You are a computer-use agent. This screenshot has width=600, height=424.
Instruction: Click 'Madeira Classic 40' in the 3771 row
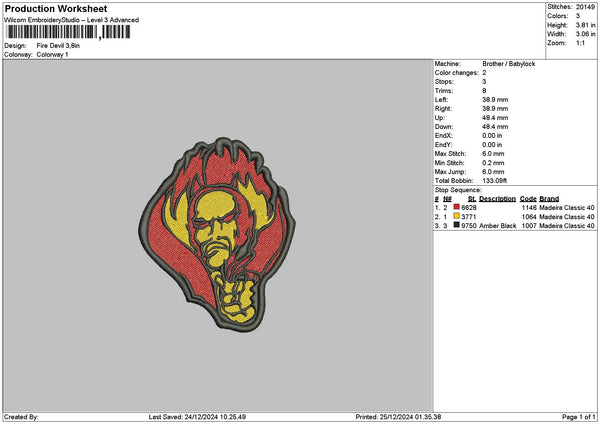(x=567, y=217)
